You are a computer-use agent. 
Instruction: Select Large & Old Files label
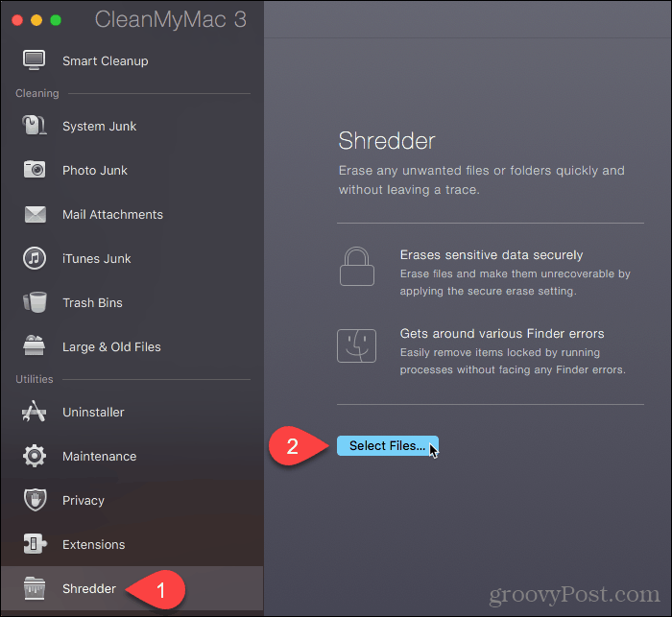tap(111, 346)
